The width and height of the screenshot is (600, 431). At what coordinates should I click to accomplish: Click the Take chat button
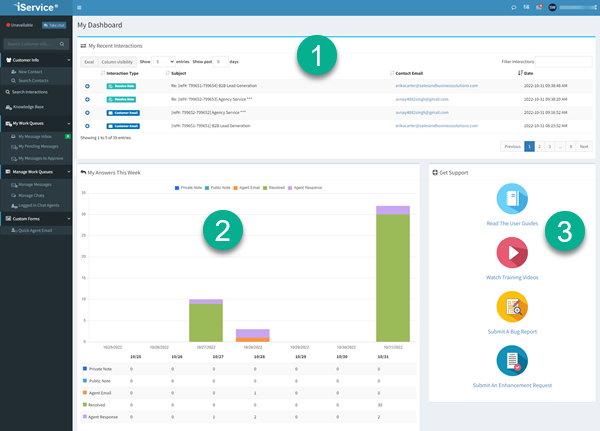pyautogui.click(x=54, y=25)
